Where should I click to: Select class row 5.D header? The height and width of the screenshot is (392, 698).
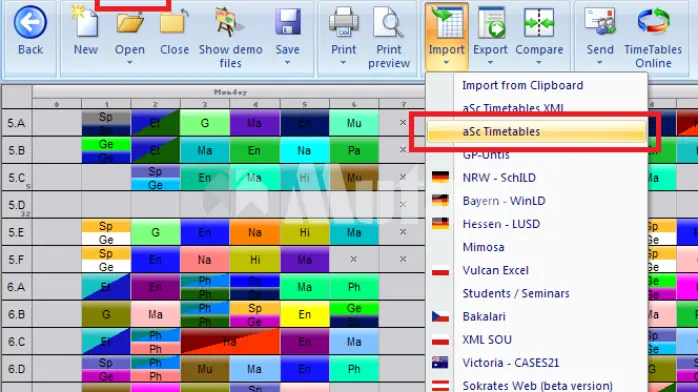click(16, 205)
